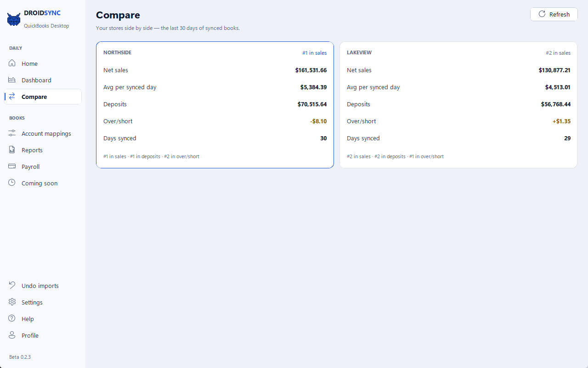
Task: Click the $130,877.21 net sales value
Action: [554, 70]
